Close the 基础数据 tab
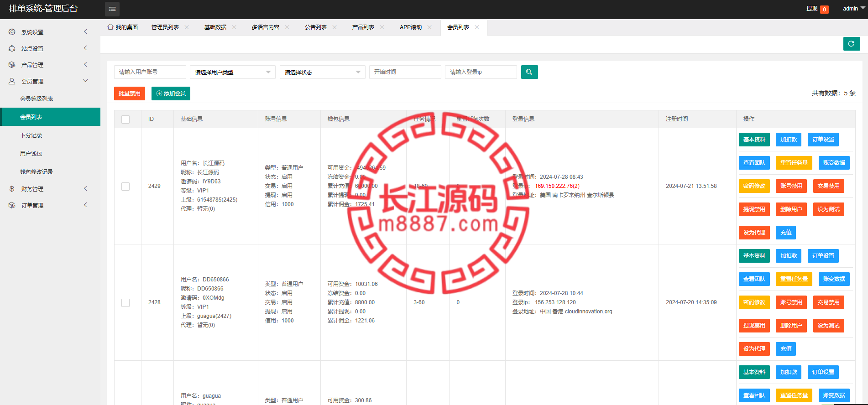868x405 pixels. click(x=234, y=27)
